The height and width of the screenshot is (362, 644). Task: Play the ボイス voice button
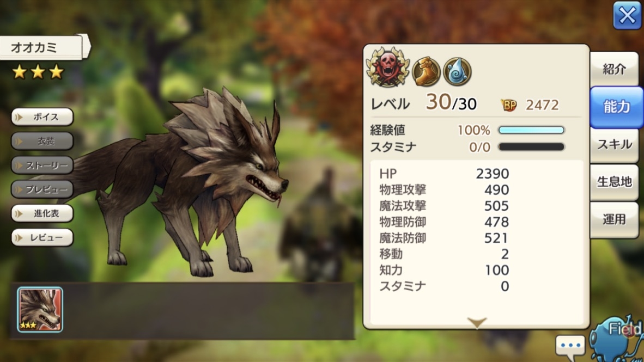click(x=42, y=117)
